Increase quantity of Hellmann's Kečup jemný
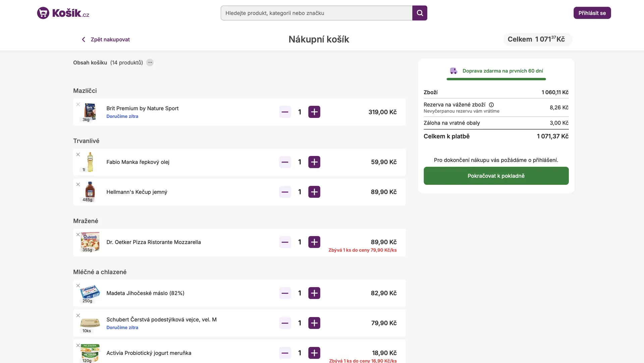Screen dimensions: 644x363 (x=314, y=192)
